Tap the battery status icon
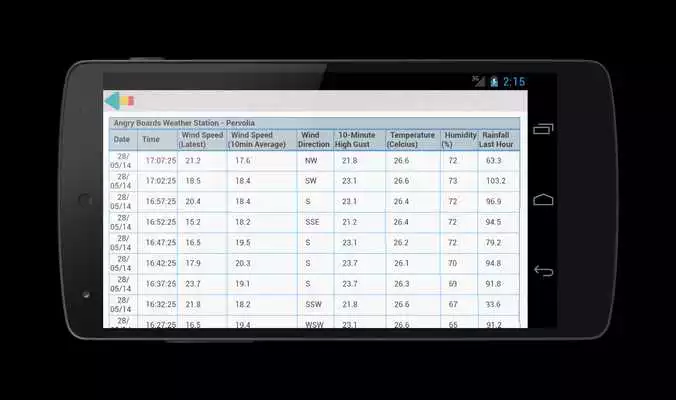This screenshot has width=676, height=400. [x=494, y=81]
